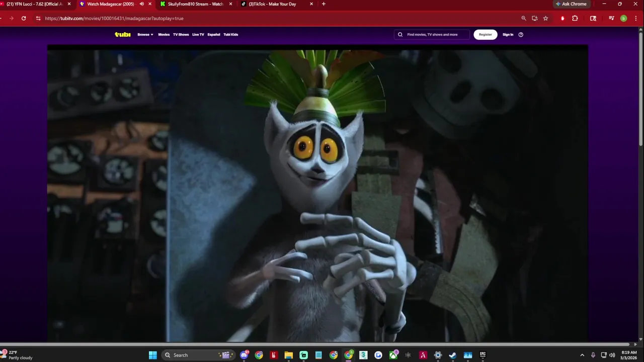Switch to the Español section
Screen dimensions: 644x362
coord(214,35)
